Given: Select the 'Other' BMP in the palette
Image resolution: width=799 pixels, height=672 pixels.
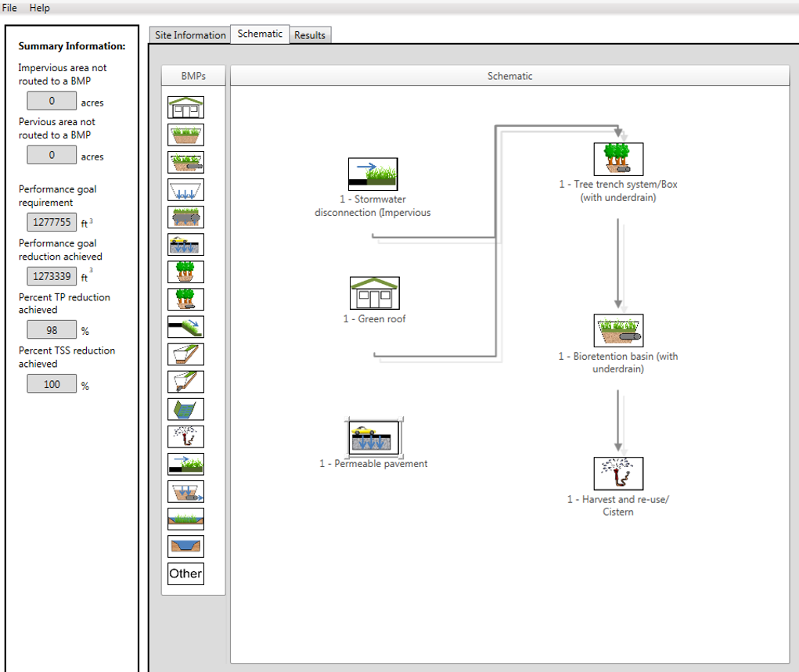Looking at the screenshot, I should [185, 573].
